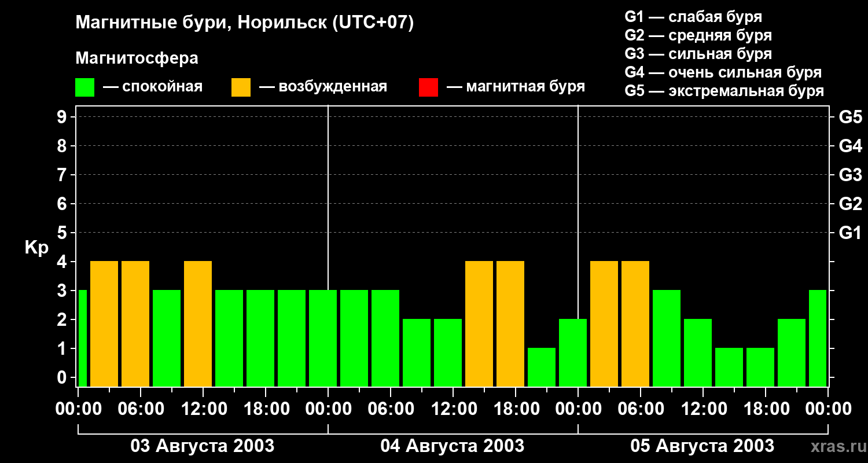Click the "G3 — сильная буря" legend line
Image resolution: width=868 pixels, height=463 pixels.
tap(698, 54)
